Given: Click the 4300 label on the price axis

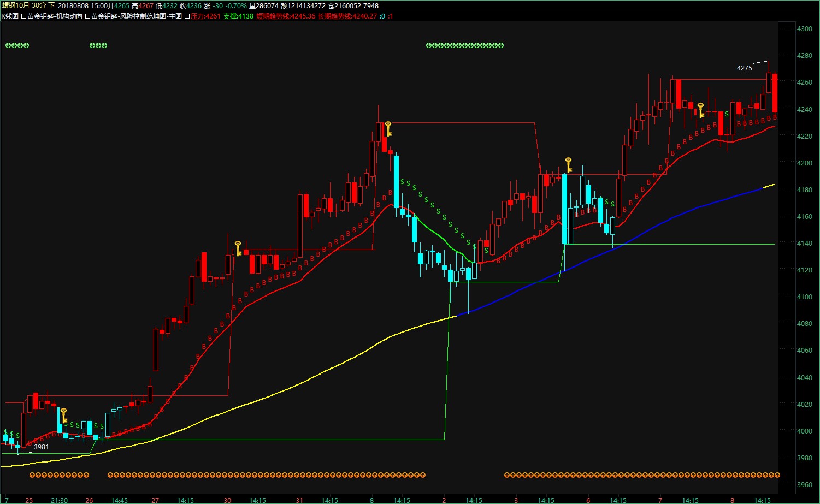Looking at the screenshot, I should (x=805, y=28).
